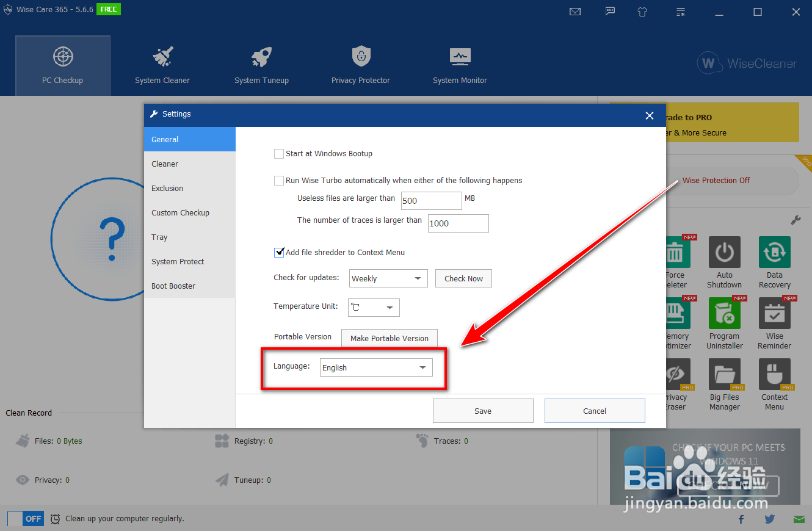
Task: Open the System Monitor tab
Action: coord(460,65)
